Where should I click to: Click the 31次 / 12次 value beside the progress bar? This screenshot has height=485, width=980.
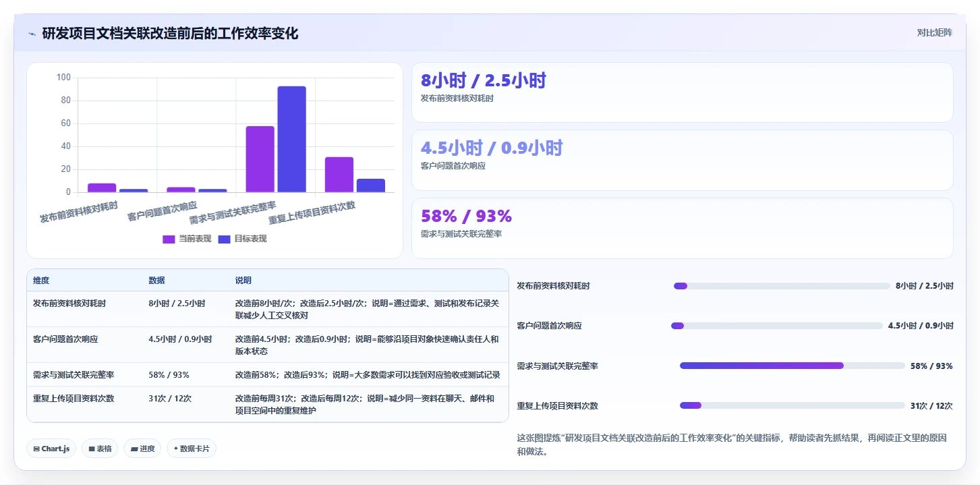[931, 406]
